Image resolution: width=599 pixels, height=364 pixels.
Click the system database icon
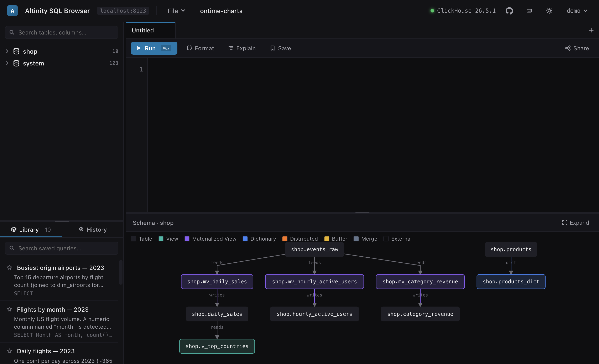16,63
